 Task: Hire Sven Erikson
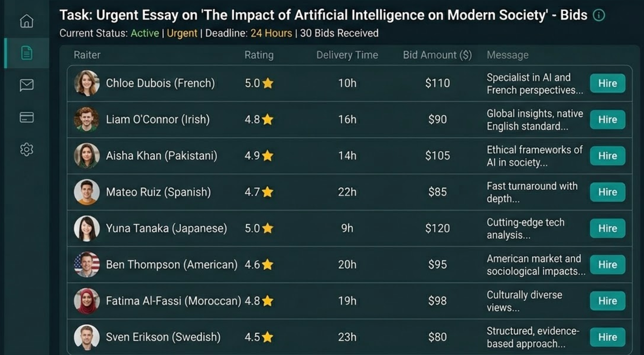(x=607, y=337)
